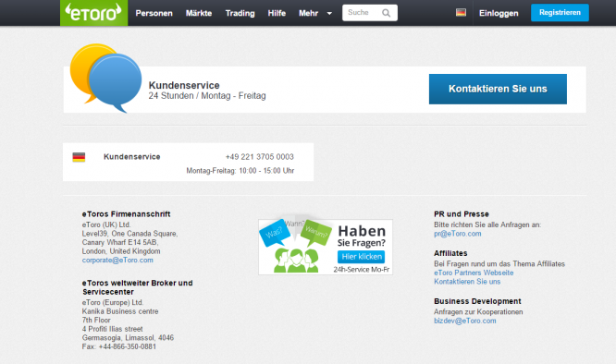
Task: Open the Mehr menu item
Action: 308,13
